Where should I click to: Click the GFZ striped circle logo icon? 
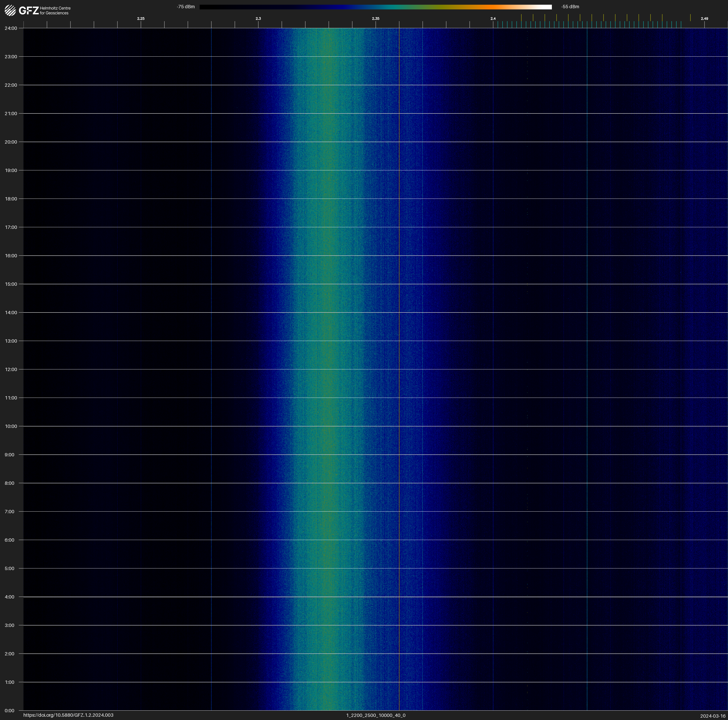[x=10, y=11]
